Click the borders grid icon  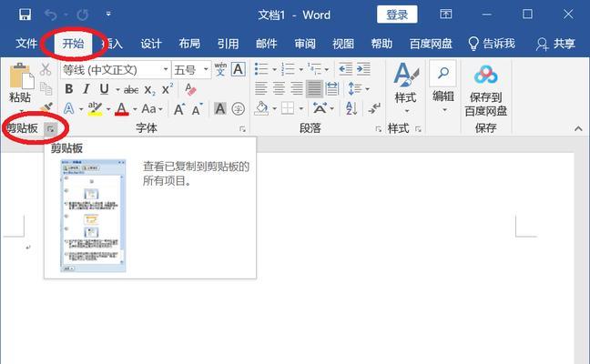pyautogui.click(x=288, y=108)
